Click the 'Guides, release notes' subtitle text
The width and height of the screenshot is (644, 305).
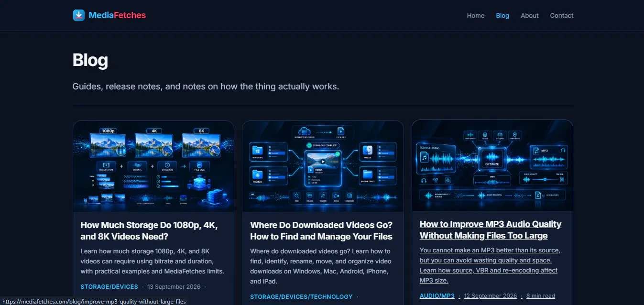pos(206,87)
